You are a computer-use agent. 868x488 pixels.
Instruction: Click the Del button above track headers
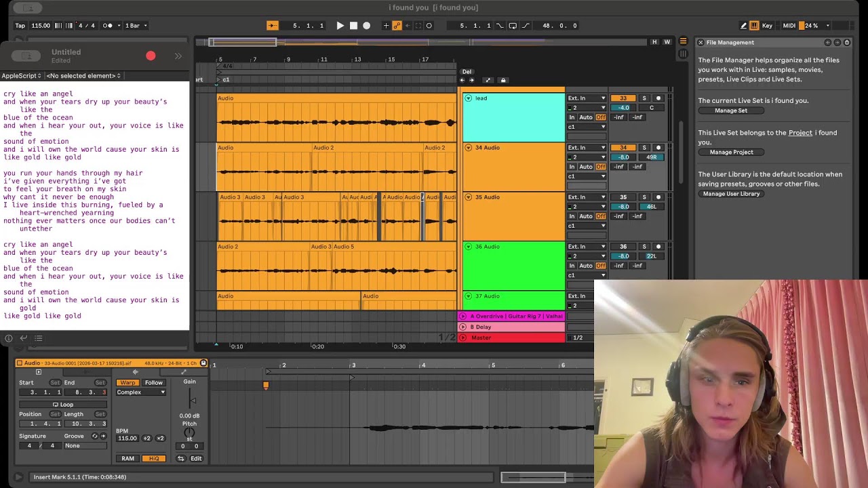(x=467, y=72)
